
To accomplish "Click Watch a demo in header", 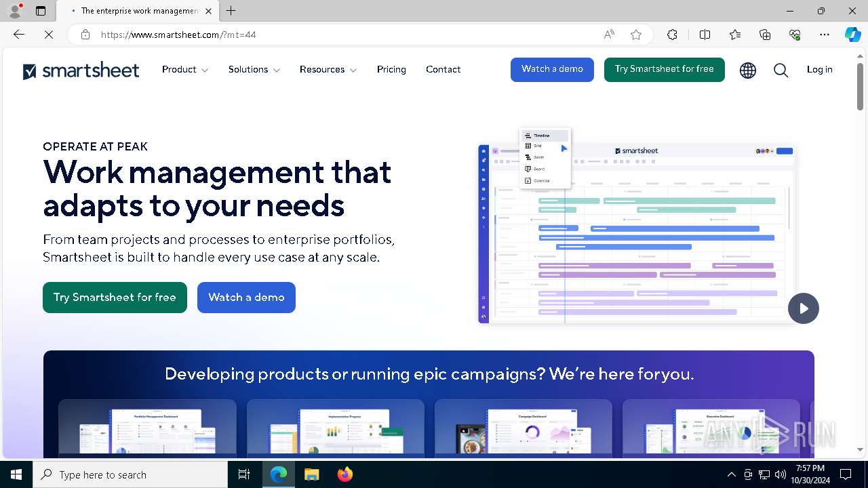I will (x=552, y=69).
